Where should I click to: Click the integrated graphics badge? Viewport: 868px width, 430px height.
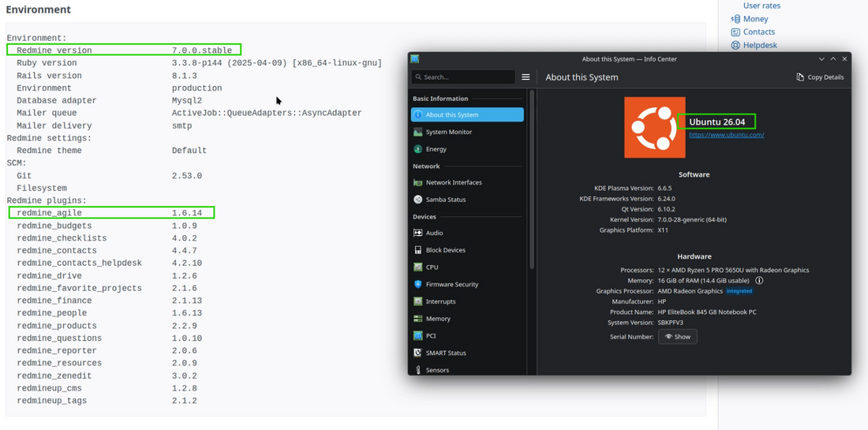pos(739,291)
